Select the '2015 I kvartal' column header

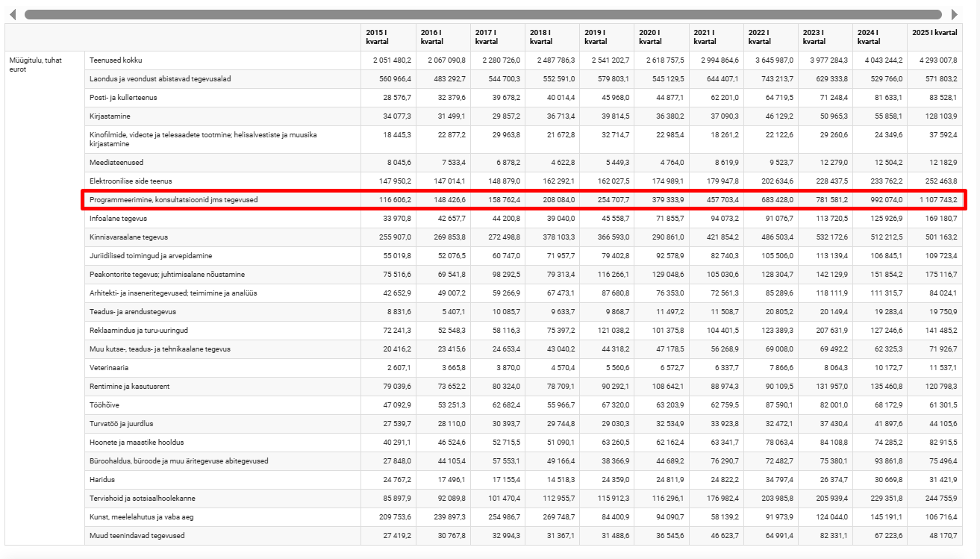pos(388,37)
